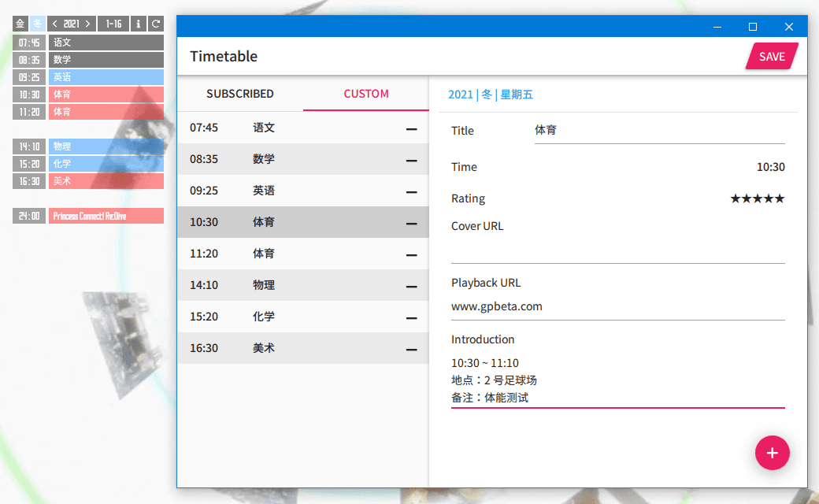Open the info icon in the widget header
This screenshot has width=819, height=504.
coord(138,24)
